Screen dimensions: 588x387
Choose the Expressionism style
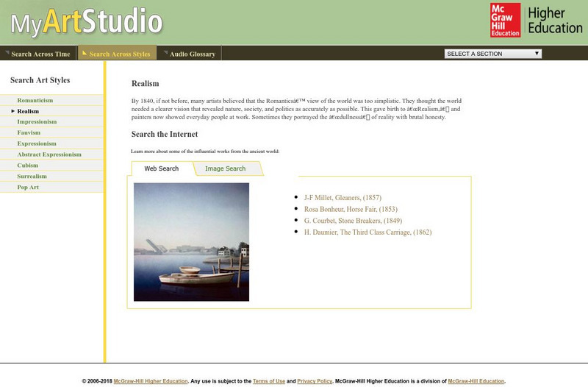37,143
